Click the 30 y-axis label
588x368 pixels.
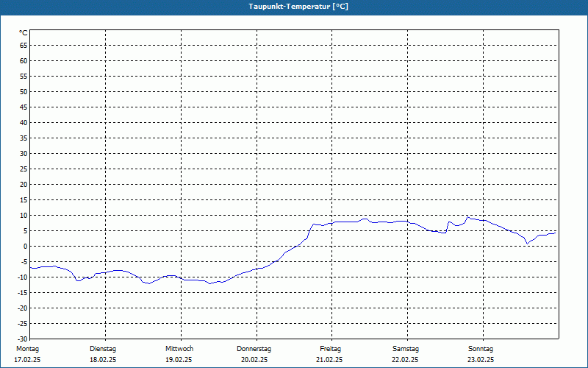[x=24, y=154]
